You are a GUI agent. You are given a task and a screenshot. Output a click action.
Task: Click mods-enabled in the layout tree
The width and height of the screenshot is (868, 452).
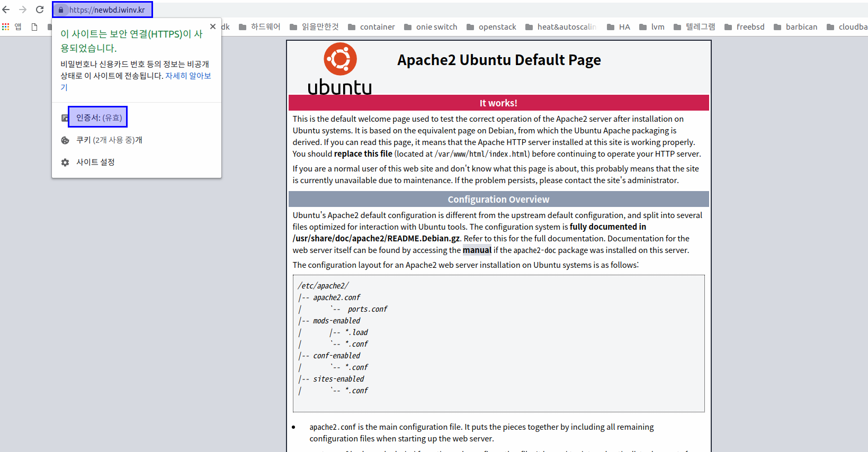tap(336, 321)
